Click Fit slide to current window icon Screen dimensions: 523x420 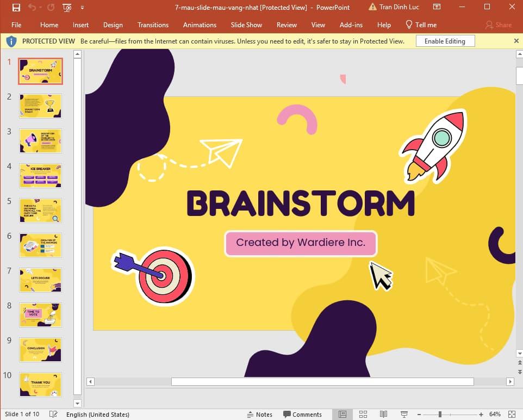click(x=512, y=414)
